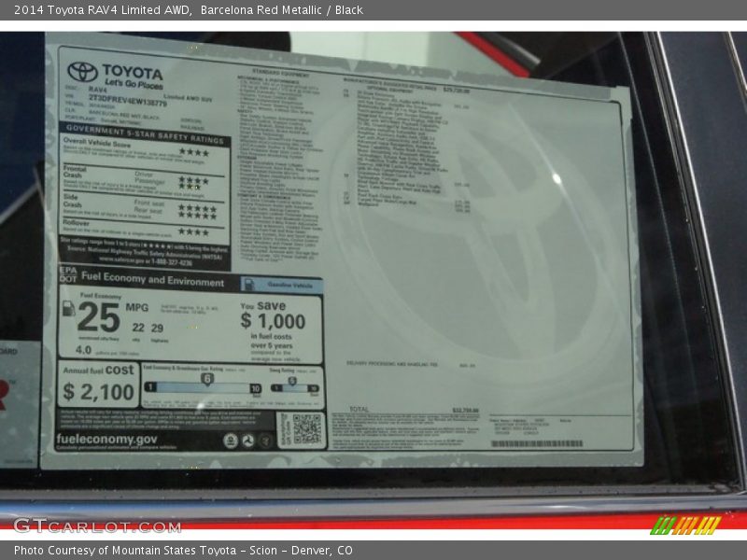Click the Overall Vehicle Score stars
The width and height of the screenshot is (747, 560).
coord(194,152)
